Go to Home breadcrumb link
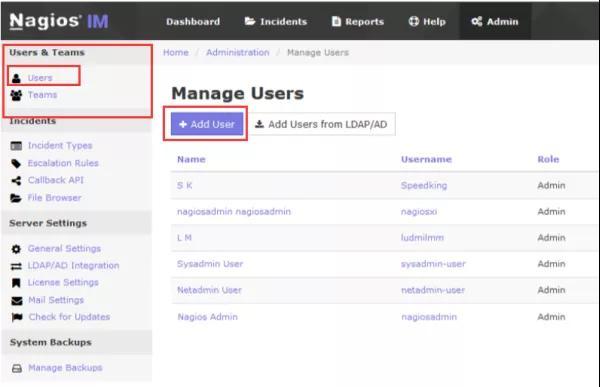This screenshot has width=600, height=387. point(176,52)
